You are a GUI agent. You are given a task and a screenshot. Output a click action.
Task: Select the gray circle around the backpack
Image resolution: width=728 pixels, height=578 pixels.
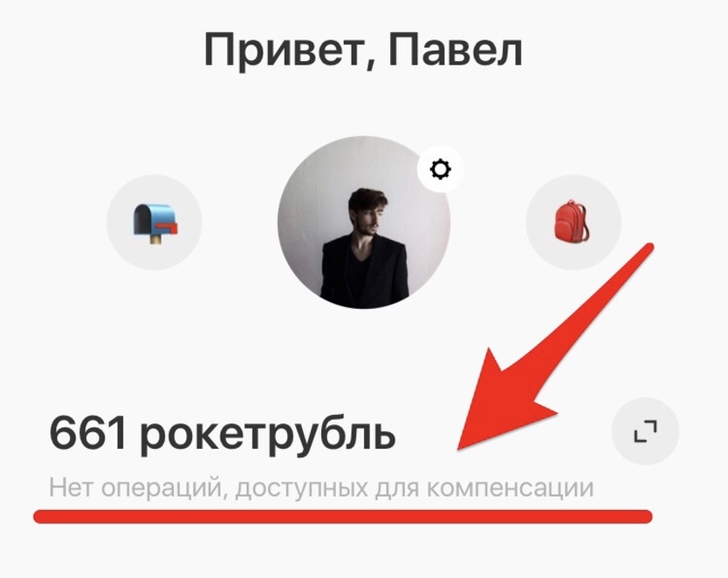click(573, 223)
